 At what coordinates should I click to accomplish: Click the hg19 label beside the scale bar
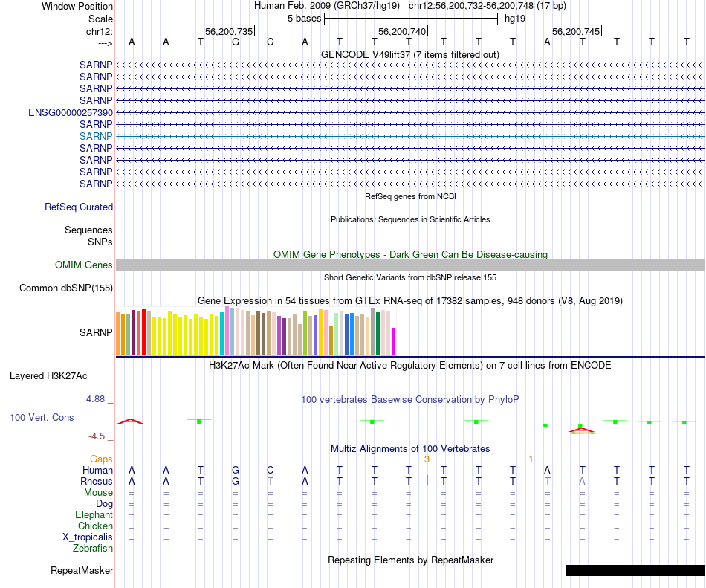515,19
